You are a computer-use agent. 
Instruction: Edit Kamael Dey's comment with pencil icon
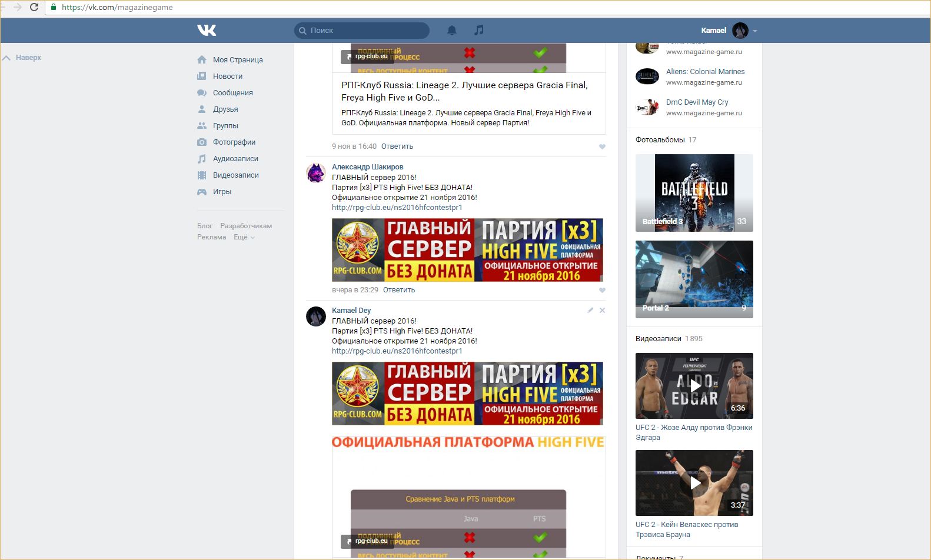pyautogui.click(x=590, y=310)
